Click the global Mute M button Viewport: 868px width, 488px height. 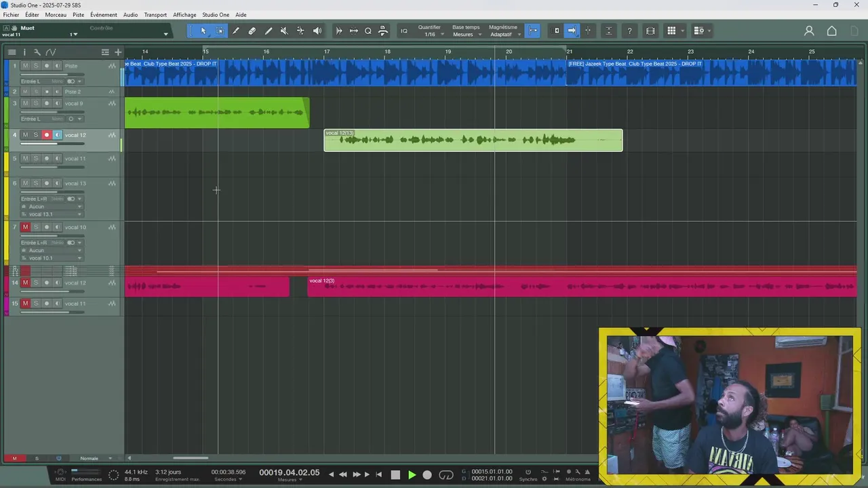point(14,458)
